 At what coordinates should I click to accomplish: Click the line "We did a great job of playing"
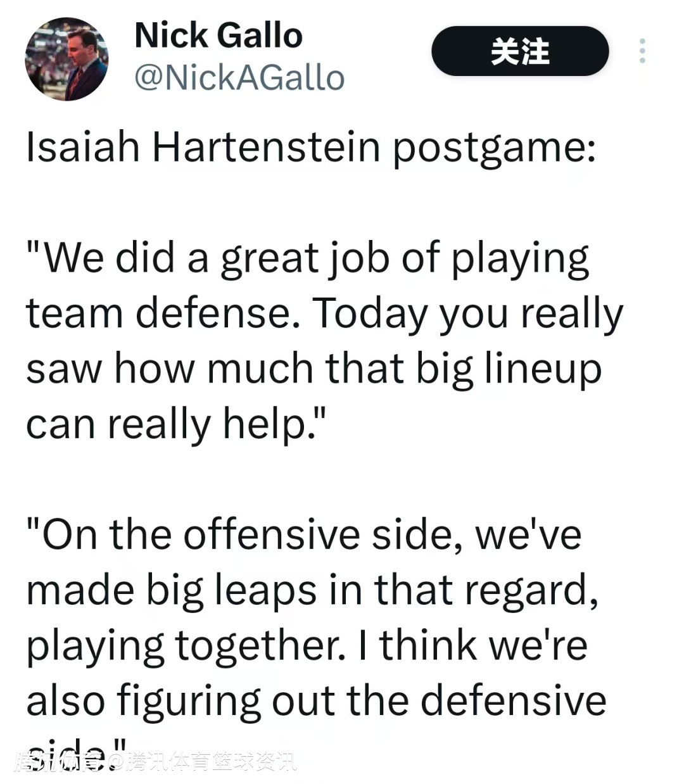pyautogui.click(x=308, y=258)
